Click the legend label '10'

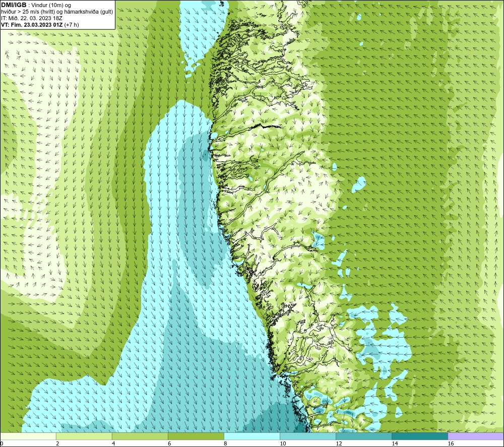[x=283, y=444]
